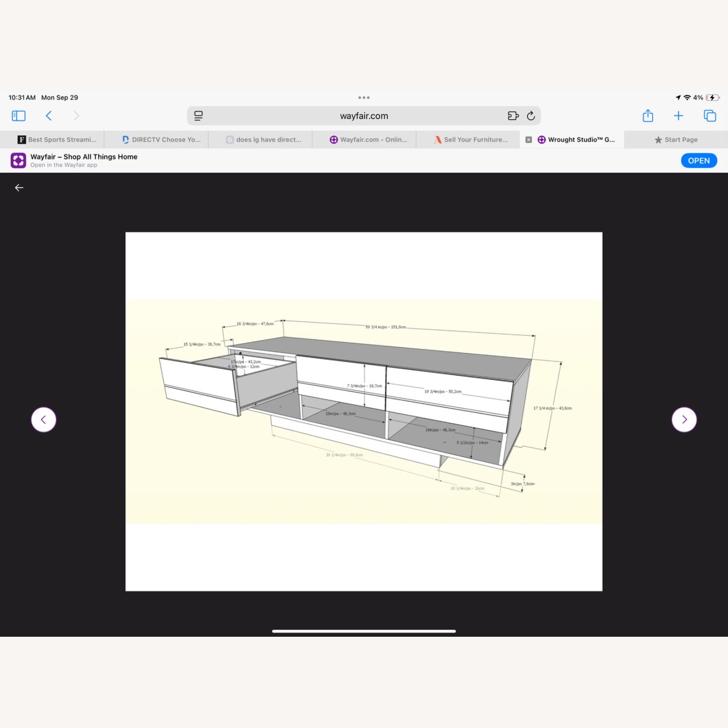Viewport: 728px width, 728px height.
Task: Click the wayfair.com address field
Action: click(x=364, y=116)
